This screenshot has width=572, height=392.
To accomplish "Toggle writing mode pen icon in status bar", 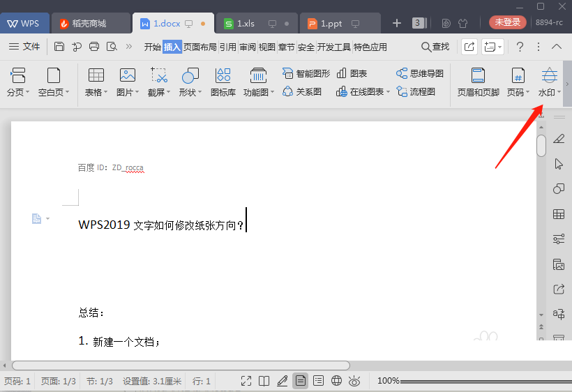I will 282,381.
